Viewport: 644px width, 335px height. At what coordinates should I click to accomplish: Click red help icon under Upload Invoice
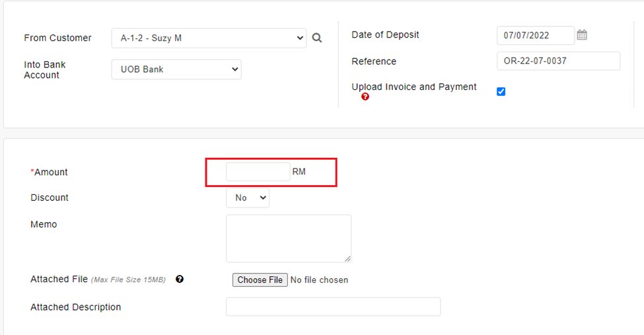point(365,96)
